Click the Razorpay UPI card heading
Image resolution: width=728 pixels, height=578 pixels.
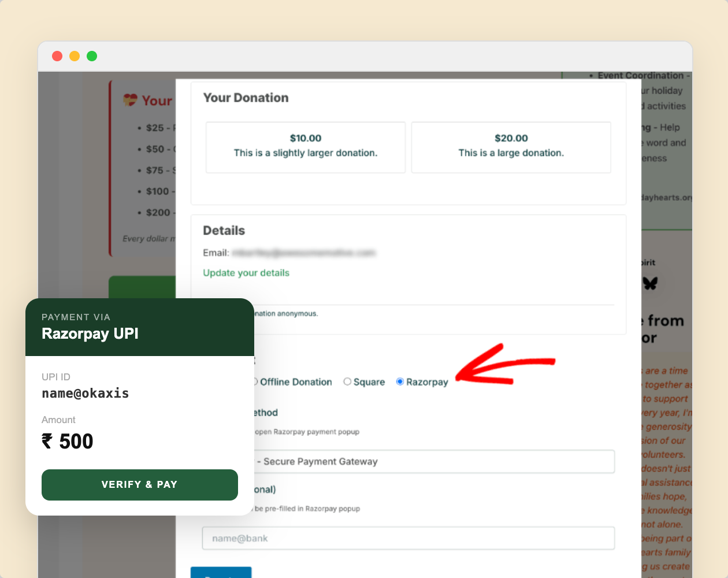pos(90,334)
